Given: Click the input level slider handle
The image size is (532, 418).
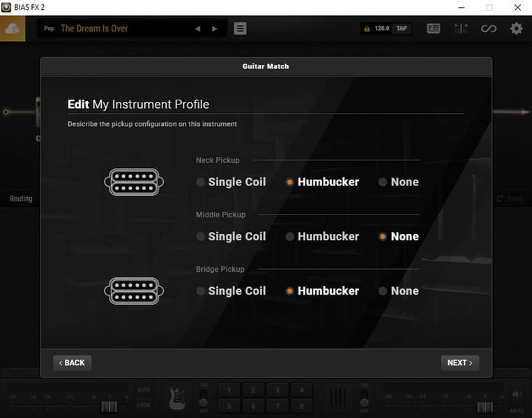Looking at the screenshot, I should tap(109, 406).
